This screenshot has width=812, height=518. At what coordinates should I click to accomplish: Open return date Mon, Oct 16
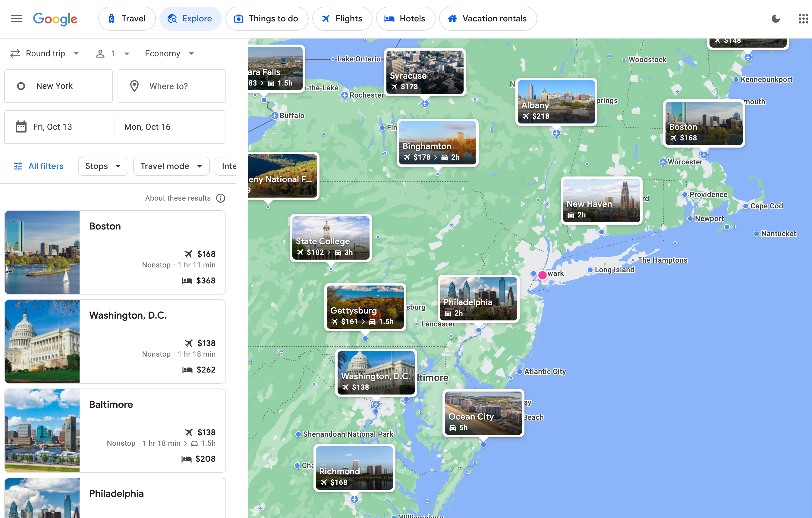(x=170, y=127)
